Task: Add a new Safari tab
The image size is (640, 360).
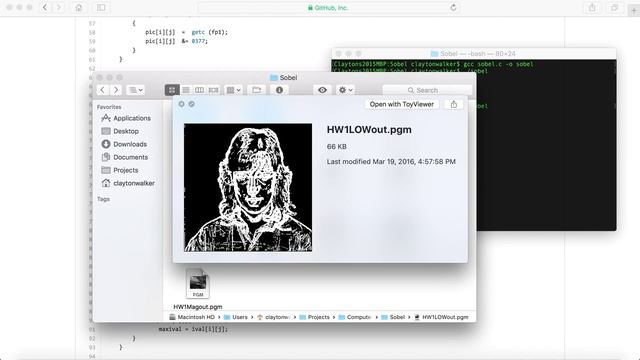Action: [x=634, y=11]
